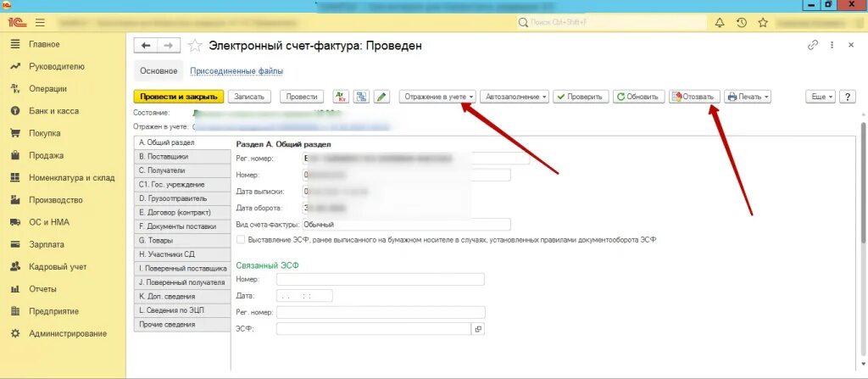The height and width of the screenshot is (379, 868).
Task: Click the Провести button
Action: tap(302, 97)
